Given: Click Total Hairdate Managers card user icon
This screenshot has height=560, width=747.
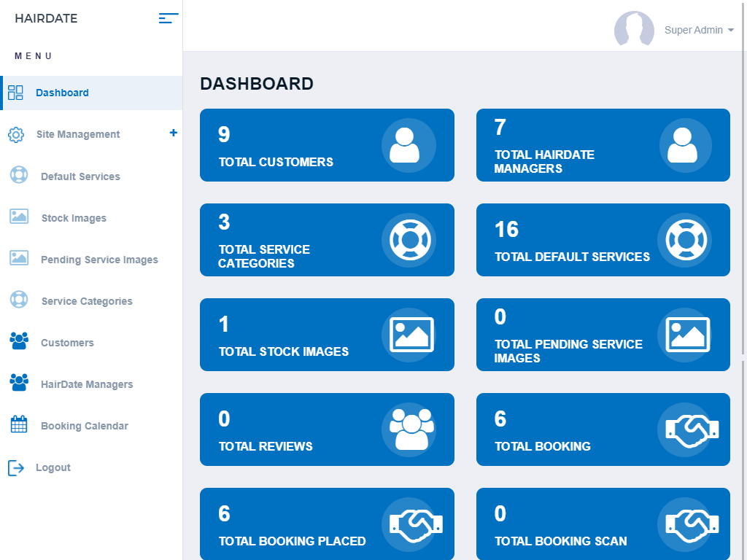Looking at the screenshot, I should click(682, 145).
